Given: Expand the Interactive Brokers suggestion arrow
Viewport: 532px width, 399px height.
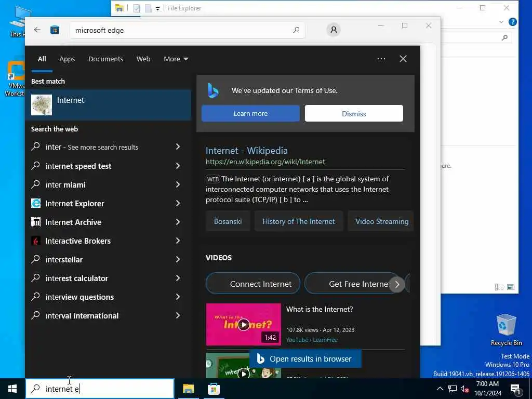Looking at the screenshot, I should pos(178,241).
